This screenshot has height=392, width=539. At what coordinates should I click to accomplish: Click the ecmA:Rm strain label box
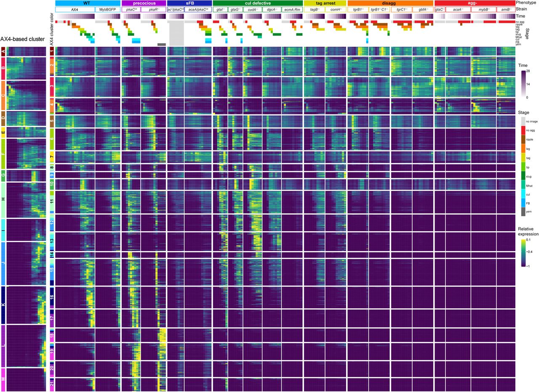pyautogui.click(x=292, y=9)
